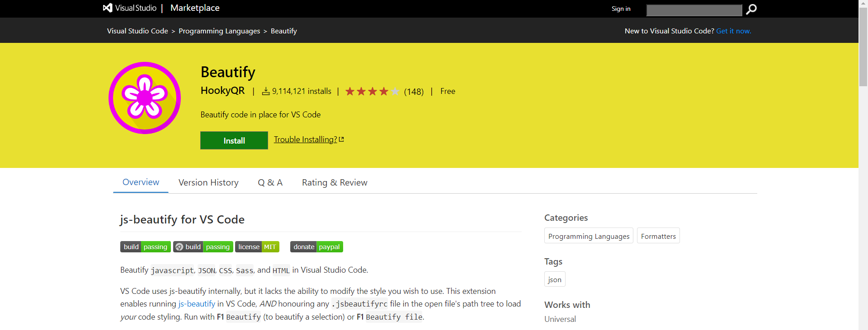Click the star rating row
868x330 pixels.
coord(372,91)
